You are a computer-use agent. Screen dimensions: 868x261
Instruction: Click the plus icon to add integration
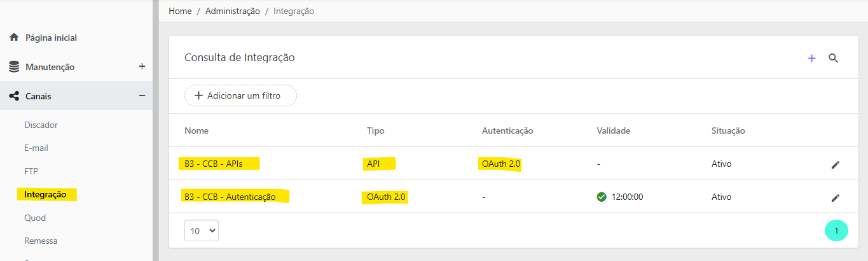[811, 58]
